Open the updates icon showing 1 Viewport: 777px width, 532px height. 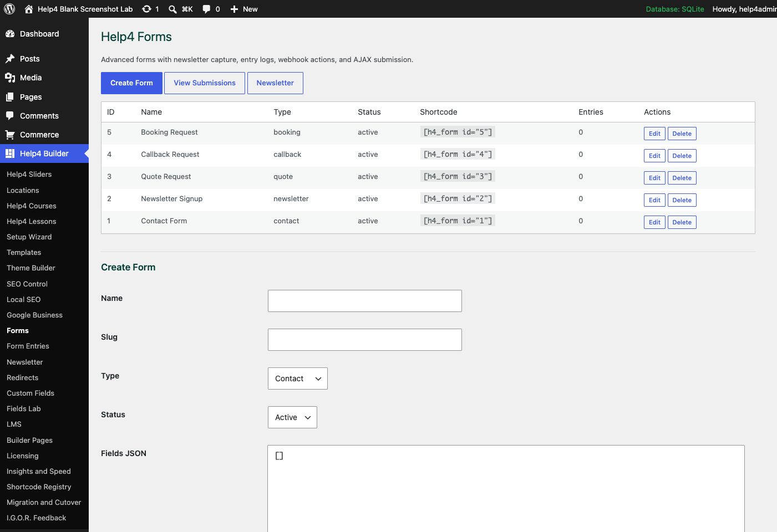[x=146, y=9]
